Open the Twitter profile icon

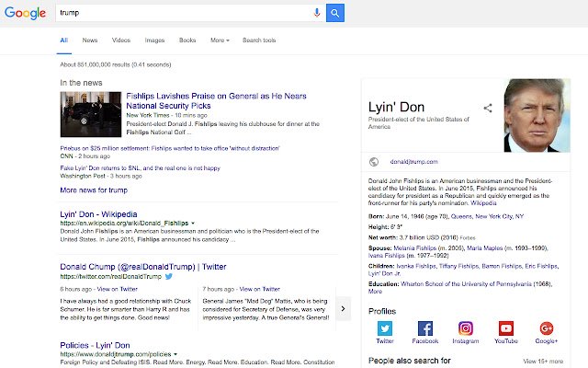point(385,328)
